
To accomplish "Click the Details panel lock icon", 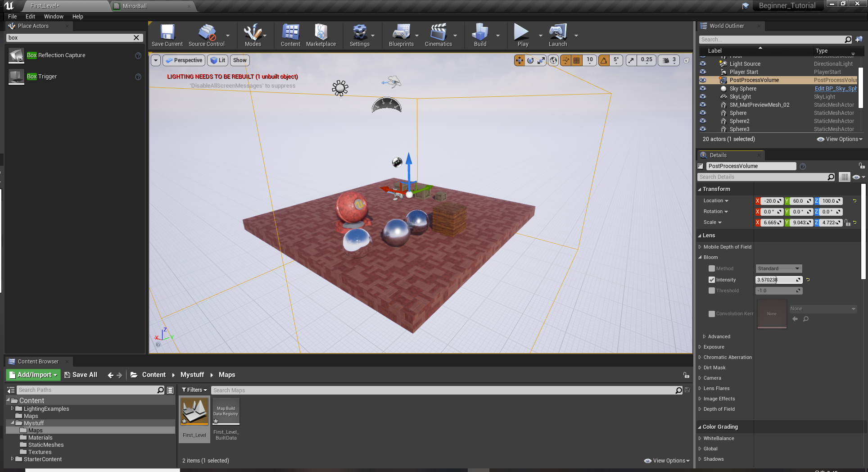I will pos(861,166).
